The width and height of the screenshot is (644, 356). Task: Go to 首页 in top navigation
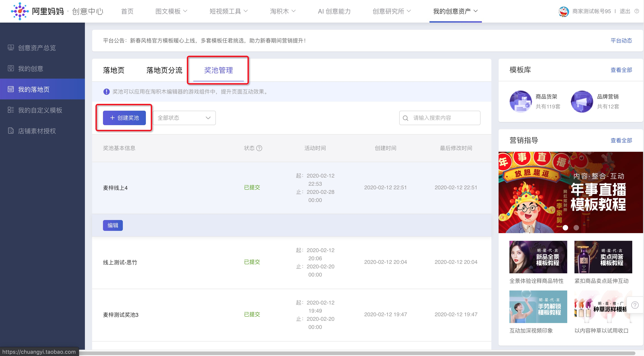127,11
